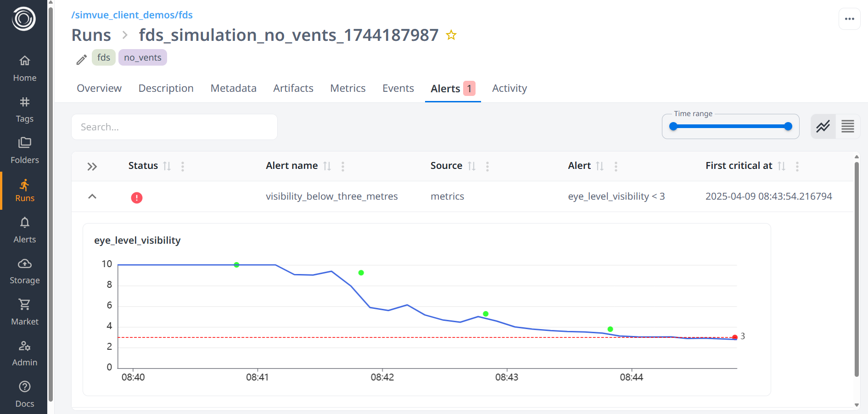This screenshot has width=868, height=414.
Task: Open the Admin settings page
Action: tap(24, 353)
